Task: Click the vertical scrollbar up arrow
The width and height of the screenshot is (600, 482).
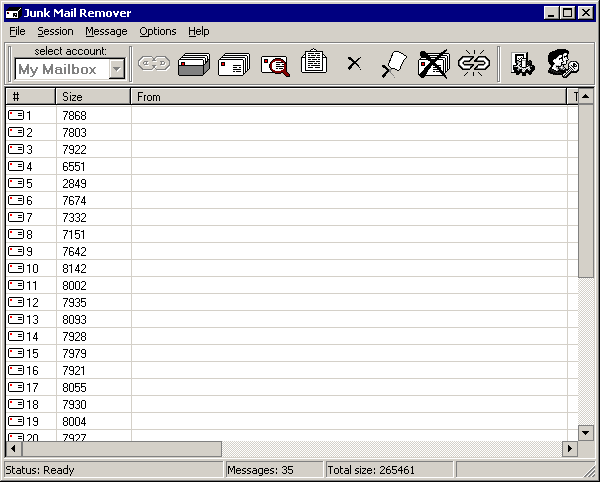Action: [585, 96]
